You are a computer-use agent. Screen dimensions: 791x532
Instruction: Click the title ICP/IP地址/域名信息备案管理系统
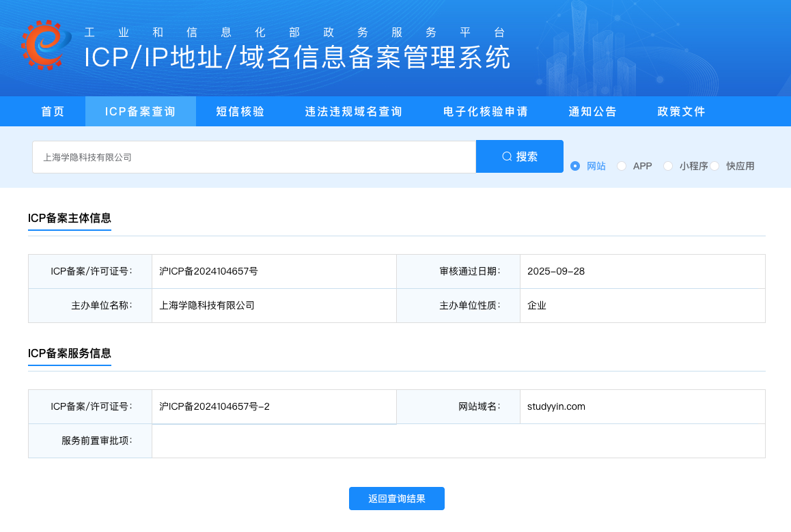pyautogui.click(x=297, y=57)
